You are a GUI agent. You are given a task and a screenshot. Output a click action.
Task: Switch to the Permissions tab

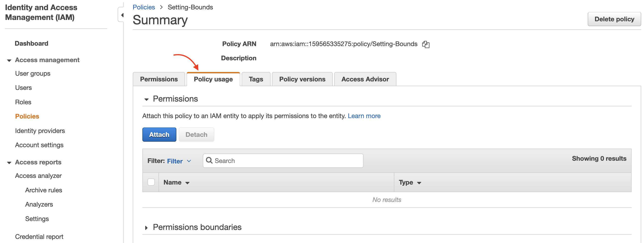(159, 79)
